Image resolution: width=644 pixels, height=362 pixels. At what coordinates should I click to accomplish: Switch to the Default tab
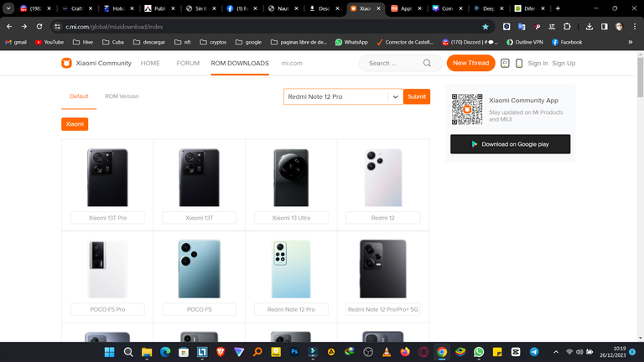pos(79,96)
